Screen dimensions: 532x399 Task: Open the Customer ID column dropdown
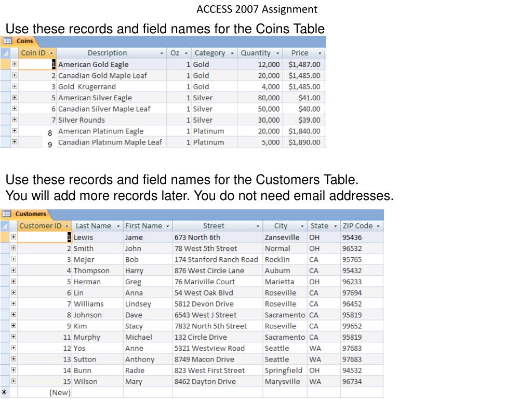coord(67,227)
